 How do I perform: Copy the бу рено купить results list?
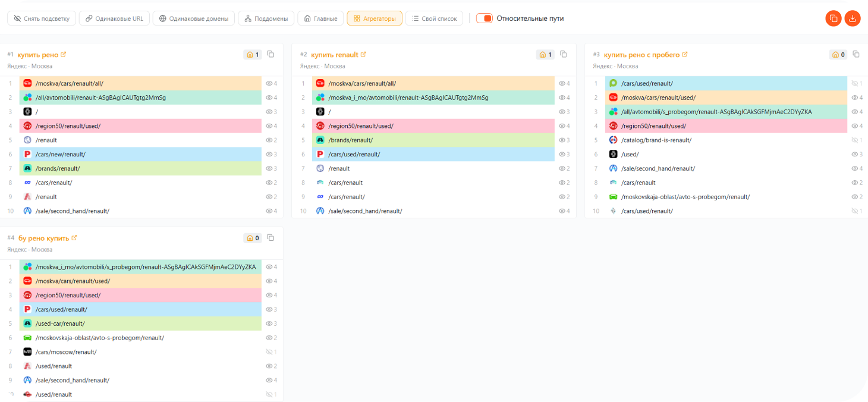click(x=271, y=238)
